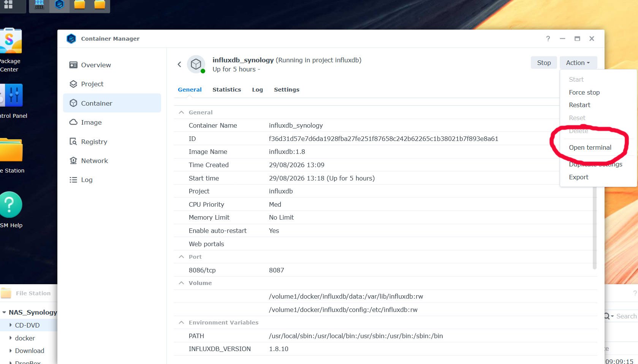The height and width of the screenshot is (364, 638).
Task: Switch to the General tab
Action: 190,90
